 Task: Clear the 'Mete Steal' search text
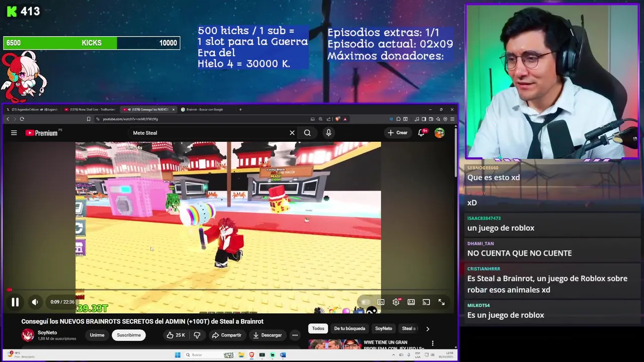tap(292, 133)
